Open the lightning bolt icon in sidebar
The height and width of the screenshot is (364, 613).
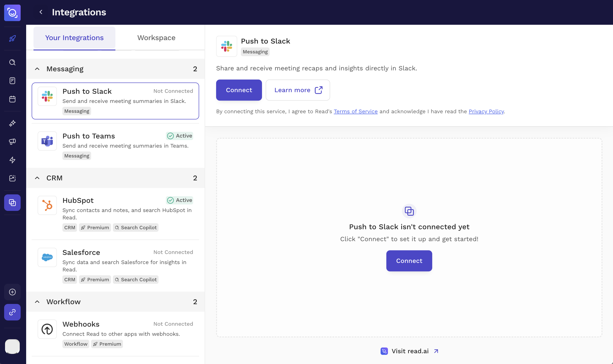[12, 160]
